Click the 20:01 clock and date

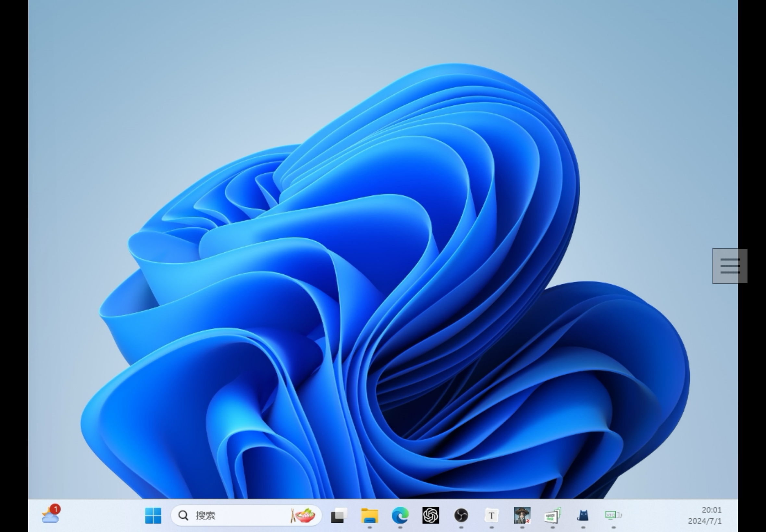[x=705, y=515]
